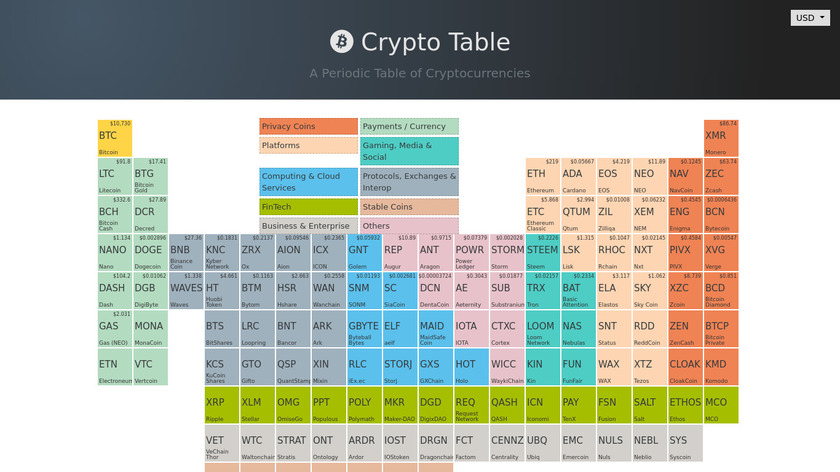Open the BTC Bitcoin tile
Image resolution: width=840 pixels, height=472 pixels.
[114, 138]
